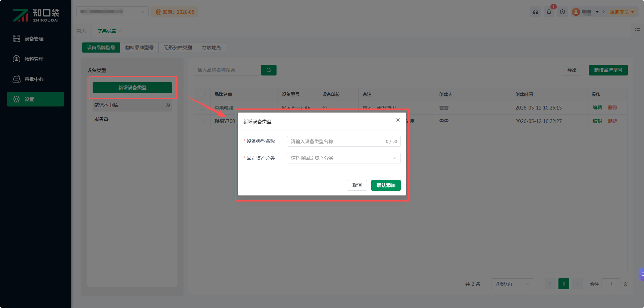
Task: Click the 设备管理 sidebar icon
Action: pyautogui.click(x=17, y=39)
